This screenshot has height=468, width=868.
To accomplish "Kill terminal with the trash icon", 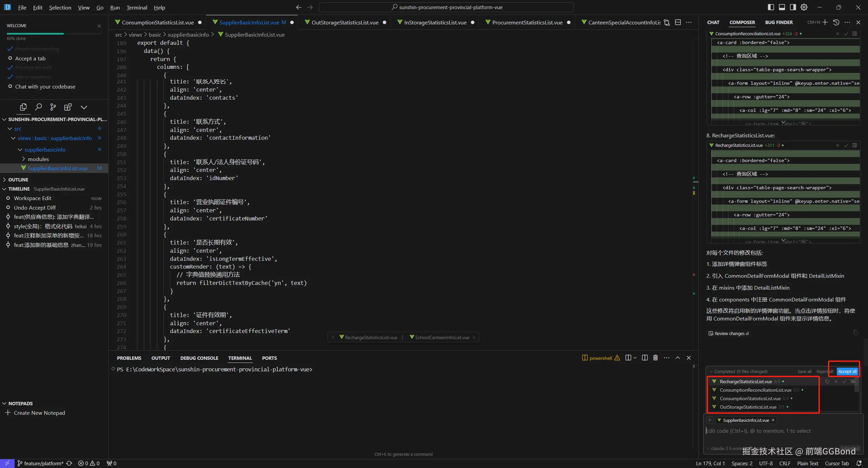I will point(655,358).
